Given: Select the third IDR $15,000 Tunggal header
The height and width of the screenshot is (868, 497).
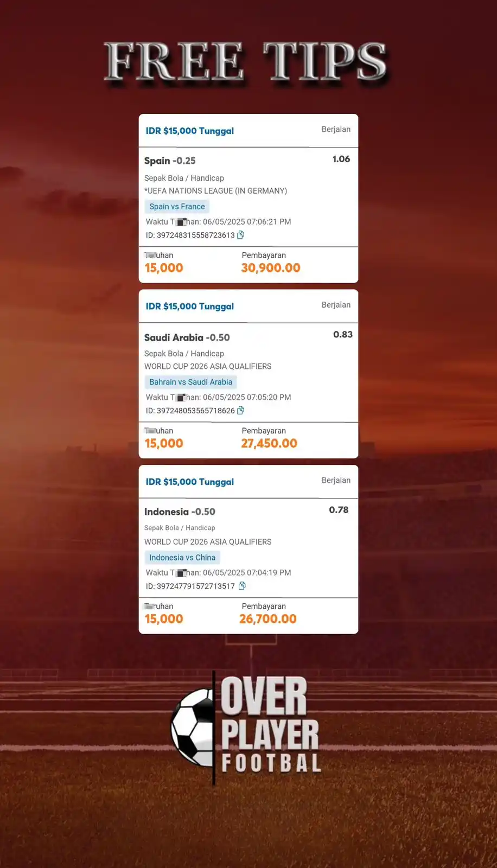Looking at the screenshot, I should pyautogui.click(x=190, y=482).
